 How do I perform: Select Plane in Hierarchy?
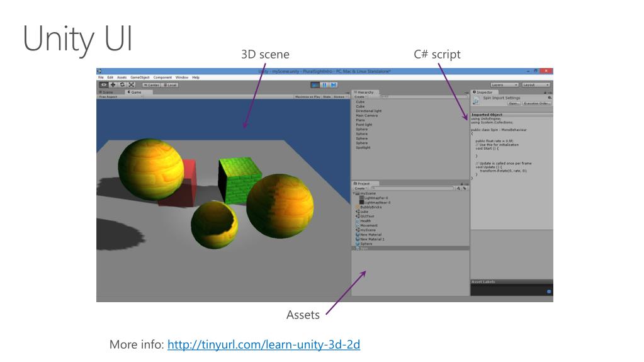pyautogui.click(x=360, y=120)
